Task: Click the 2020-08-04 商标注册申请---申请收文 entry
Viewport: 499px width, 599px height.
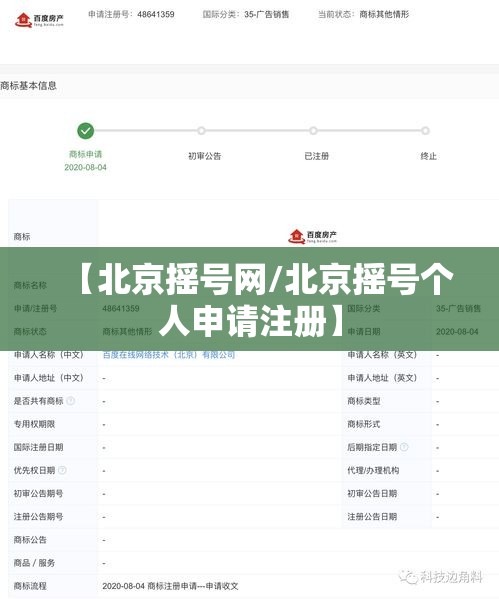Action: click(x=170, y=586)
